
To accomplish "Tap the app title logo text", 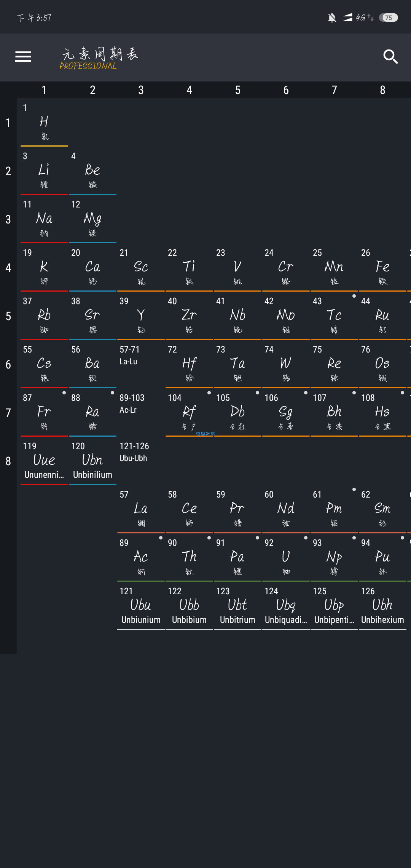I will (99, 58).
